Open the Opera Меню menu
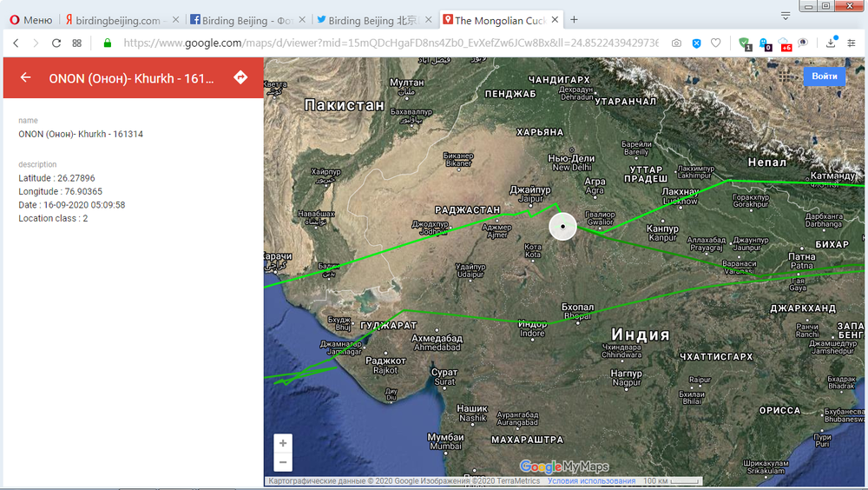 tap(30, 19)
